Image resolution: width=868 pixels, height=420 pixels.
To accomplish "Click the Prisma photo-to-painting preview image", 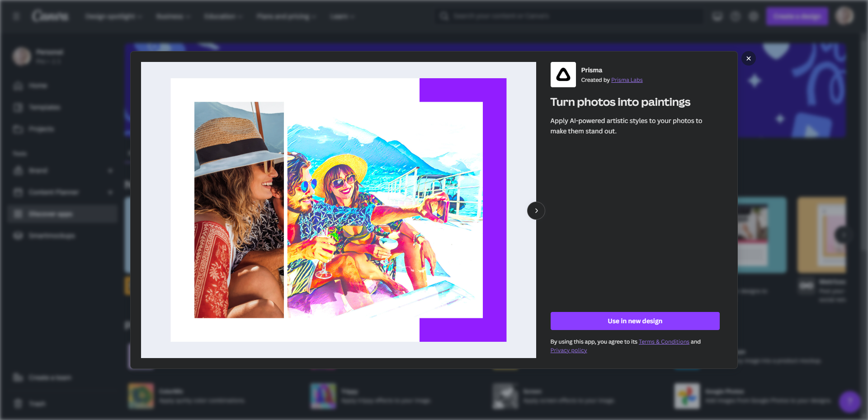I will 339,210.
